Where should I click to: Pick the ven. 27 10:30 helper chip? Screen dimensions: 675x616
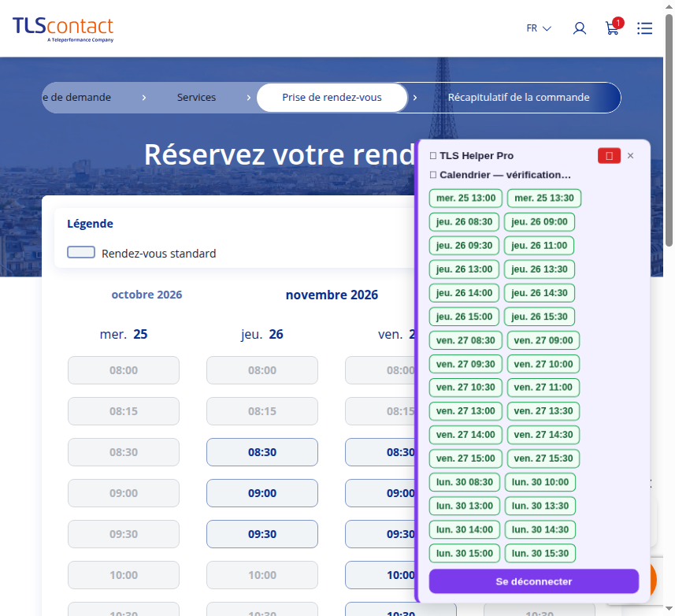click(x=465, y=388)
